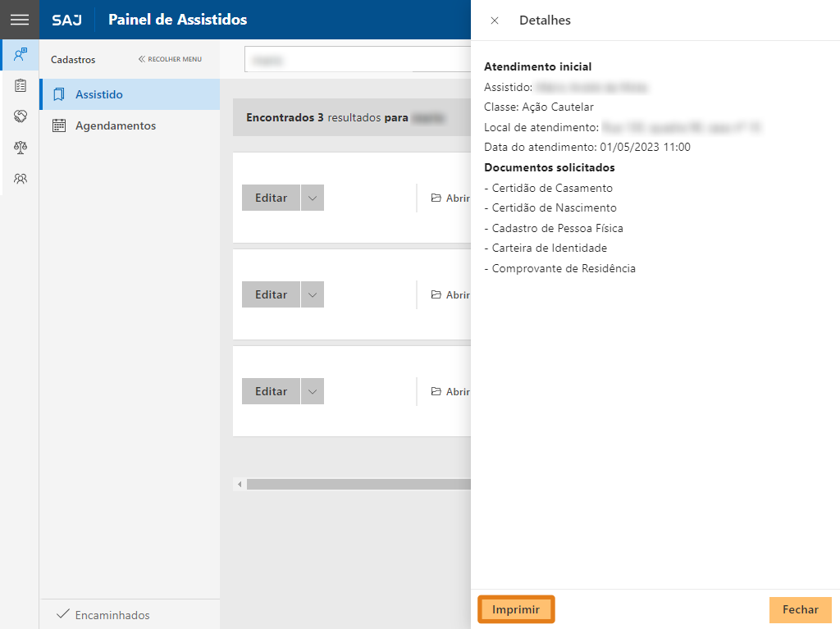Expand dropdown next to second Editar button
The image size is (840, 629).
313,294
